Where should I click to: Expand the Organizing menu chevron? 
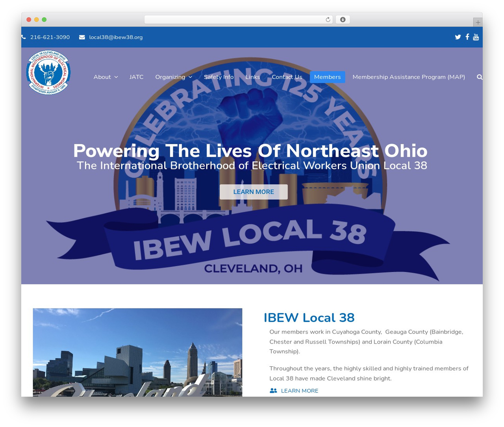(191, 77)
